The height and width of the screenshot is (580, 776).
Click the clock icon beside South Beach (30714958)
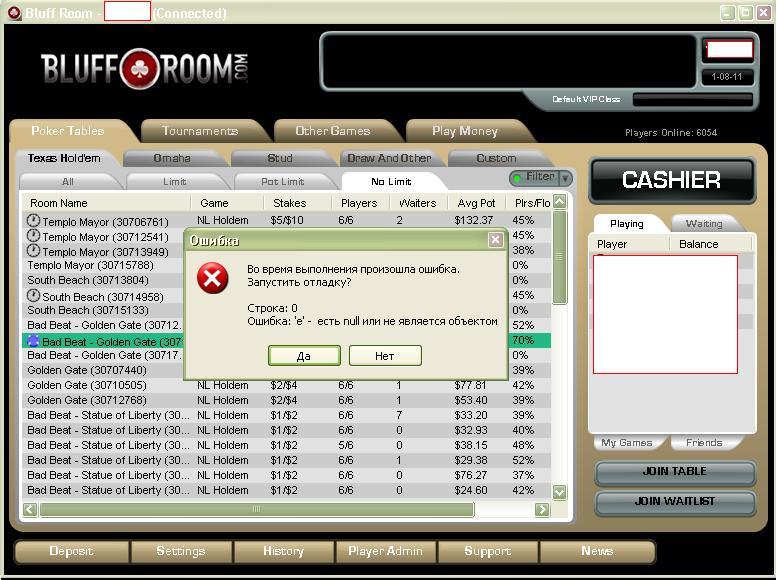click(x=33, y=295)
